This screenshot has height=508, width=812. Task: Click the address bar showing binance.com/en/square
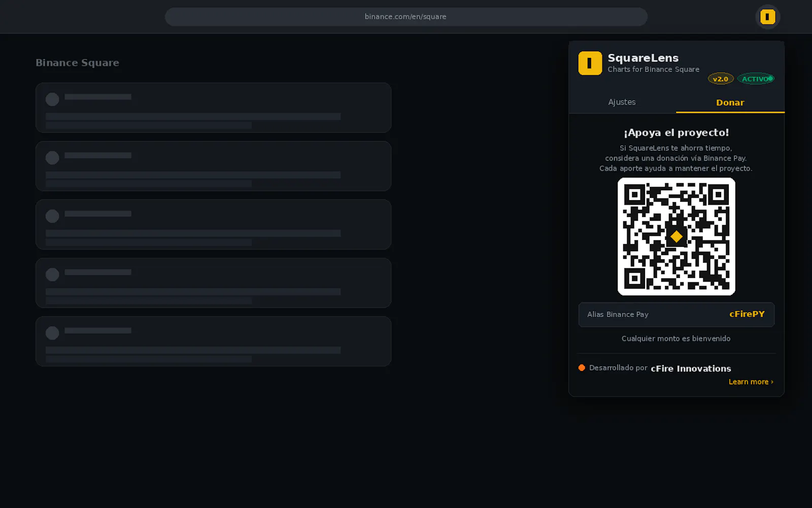(406, 17)
